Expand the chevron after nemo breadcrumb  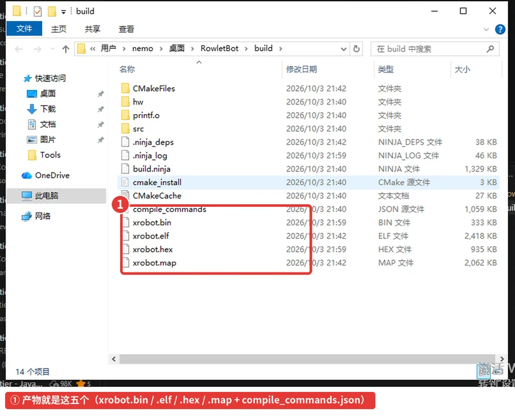coord(161,49)
